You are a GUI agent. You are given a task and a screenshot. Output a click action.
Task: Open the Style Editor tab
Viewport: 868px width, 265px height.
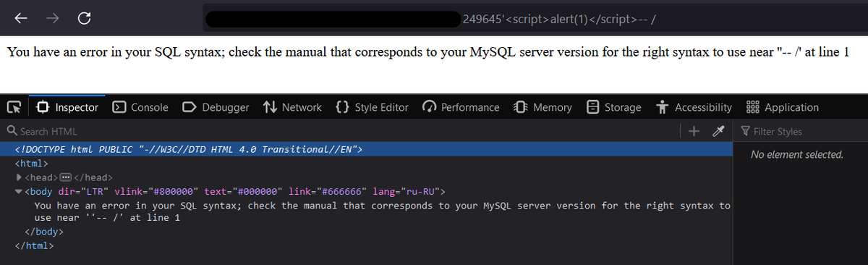[373, 107]
